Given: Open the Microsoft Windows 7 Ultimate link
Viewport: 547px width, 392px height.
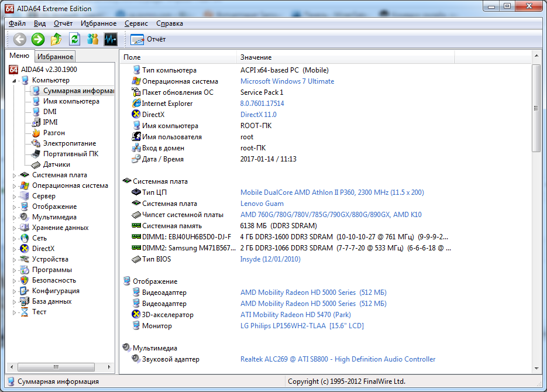Looking at the screenshot, I should [287, 81].
